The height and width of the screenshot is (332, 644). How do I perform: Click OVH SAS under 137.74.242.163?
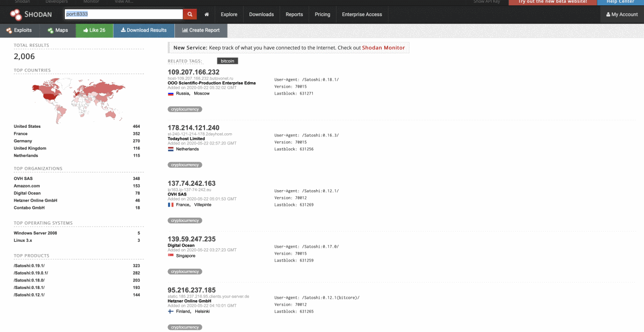tap(177, 194)
